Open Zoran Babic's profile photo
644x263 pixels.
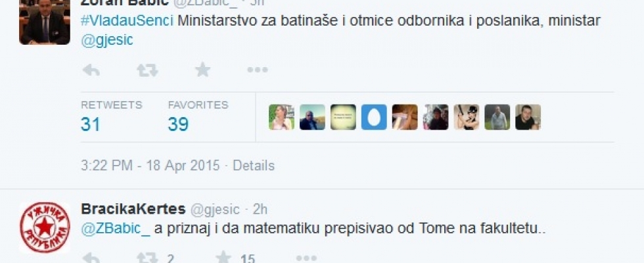pos(45,22)
